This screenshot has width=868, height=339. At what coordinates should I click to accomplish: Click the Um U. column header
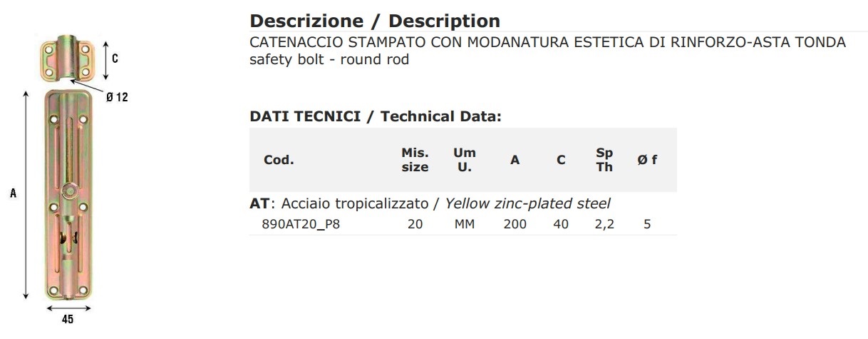coord(464,160)
